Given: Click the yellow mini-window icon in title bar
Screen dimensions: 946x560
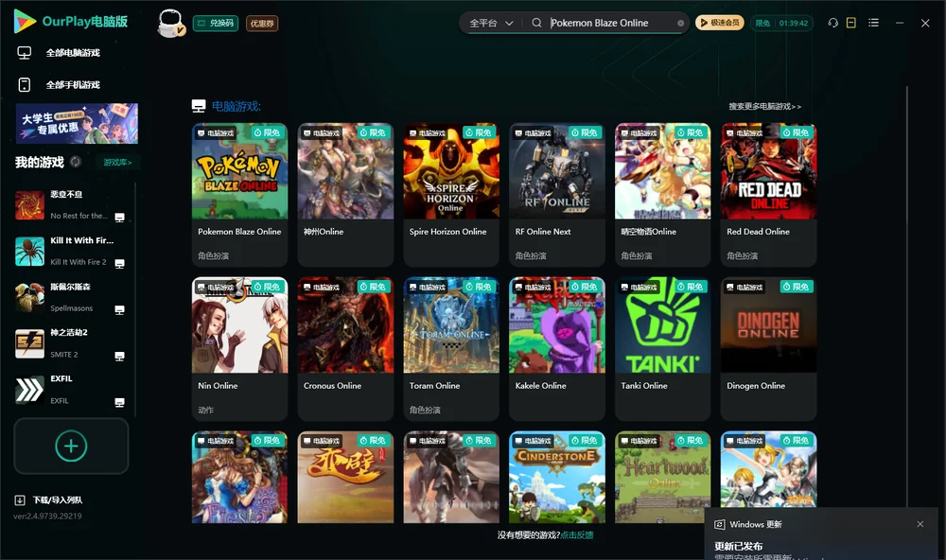Looking at the screenshot, I should tap(851, 23).
